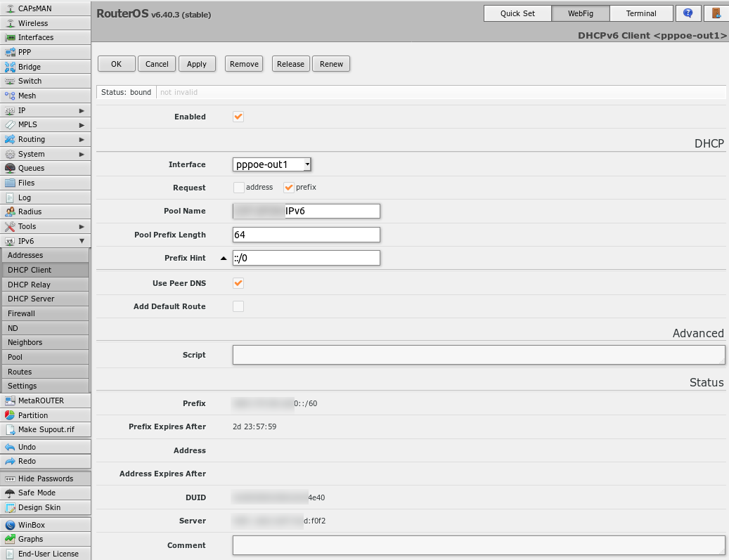Click the Log page icon

point(10,197)
